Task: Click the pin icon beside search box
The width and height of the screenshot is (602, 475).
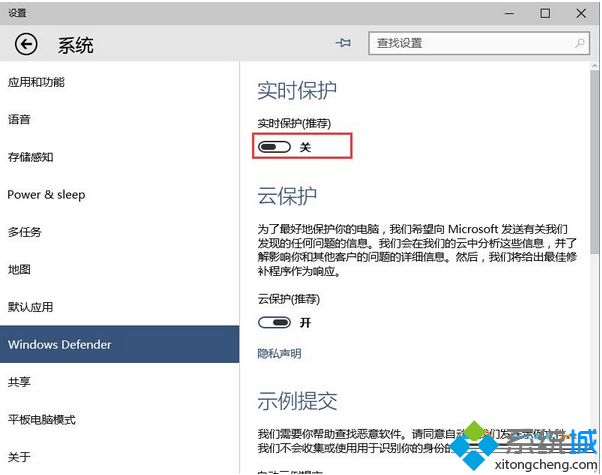Action: pos(345,44)
